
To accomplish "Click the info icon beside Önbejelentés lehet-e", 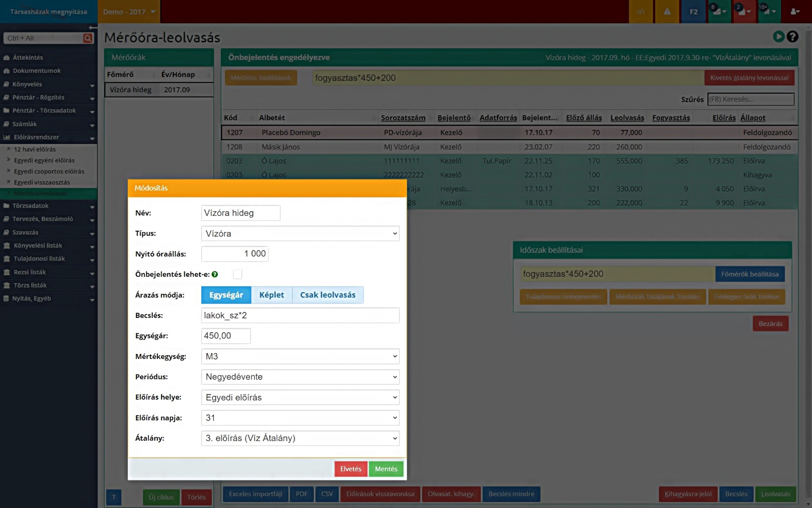I will [215, 274].
